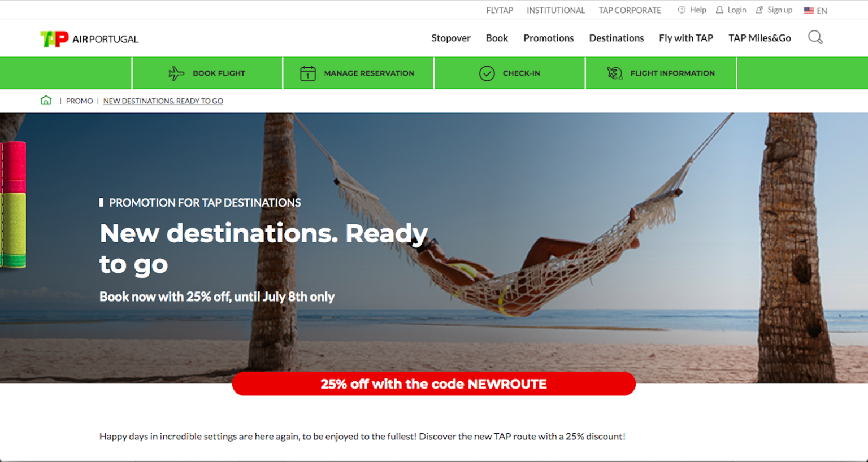Click the checkmark circle Check-in icon
The image size is (868, 462).
(x=487, y=73)
